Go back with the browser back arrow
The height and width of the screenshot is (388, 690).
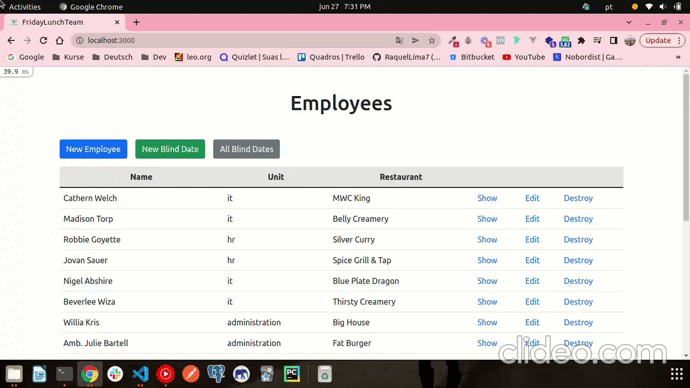coord(11,40)
